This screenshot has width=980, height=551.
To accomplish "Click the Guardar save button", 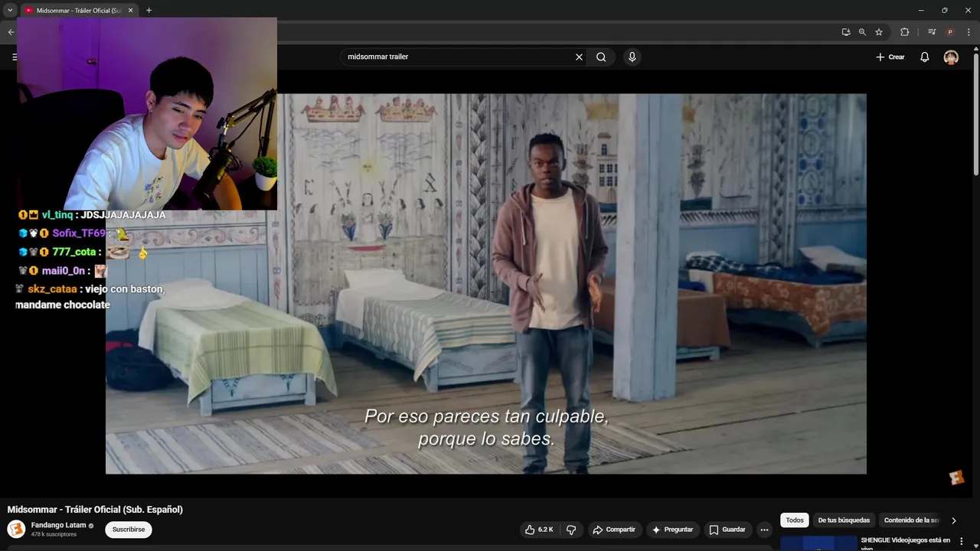I will [727, 530].
